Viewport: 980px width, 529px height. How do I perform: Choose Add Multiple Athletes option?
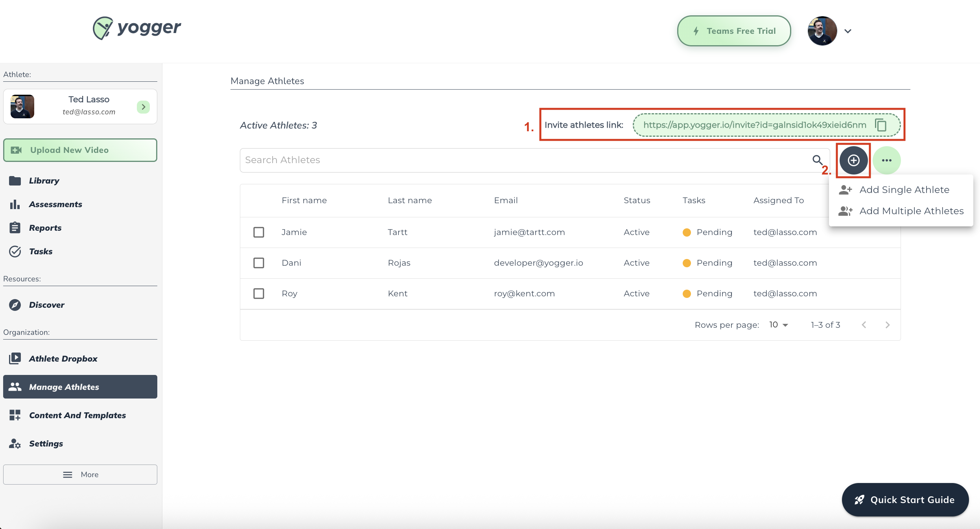pos(911,211)
